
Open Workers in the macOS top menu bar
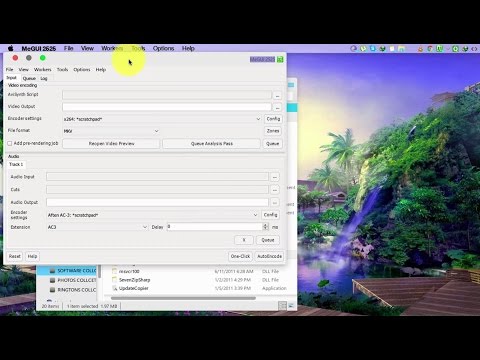tap(112, 49)
